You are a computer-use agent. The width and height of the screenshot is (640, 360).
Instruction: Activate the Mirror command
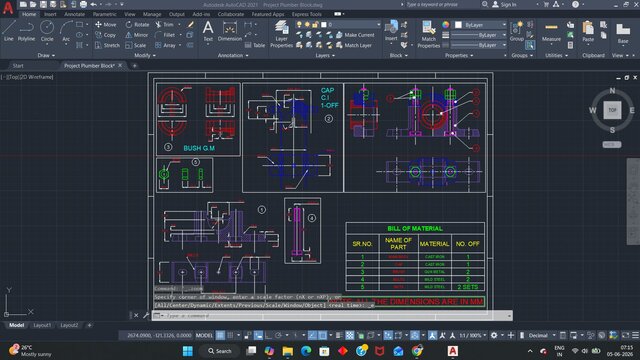(137, 35)
